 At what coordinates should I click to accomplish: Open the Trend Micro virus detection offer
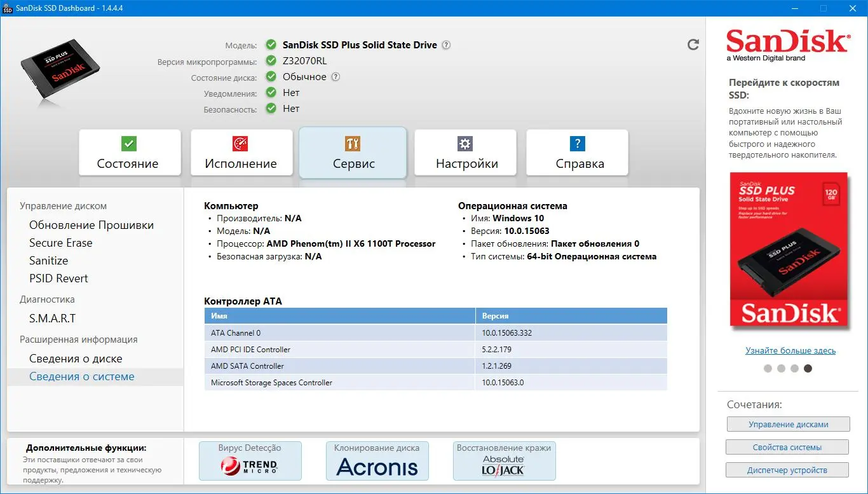250,461
